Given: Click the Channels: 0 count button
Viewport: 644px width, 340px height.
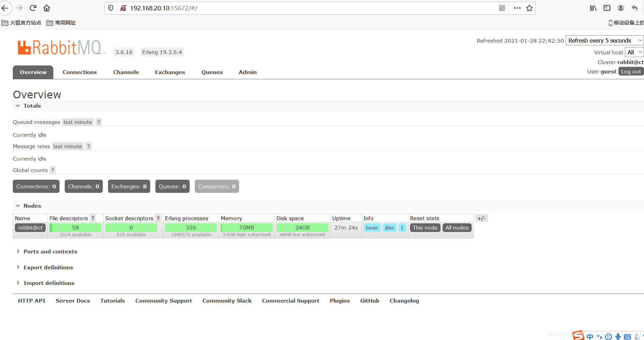Looking at the screenshot, I should (x=84, y=186).
